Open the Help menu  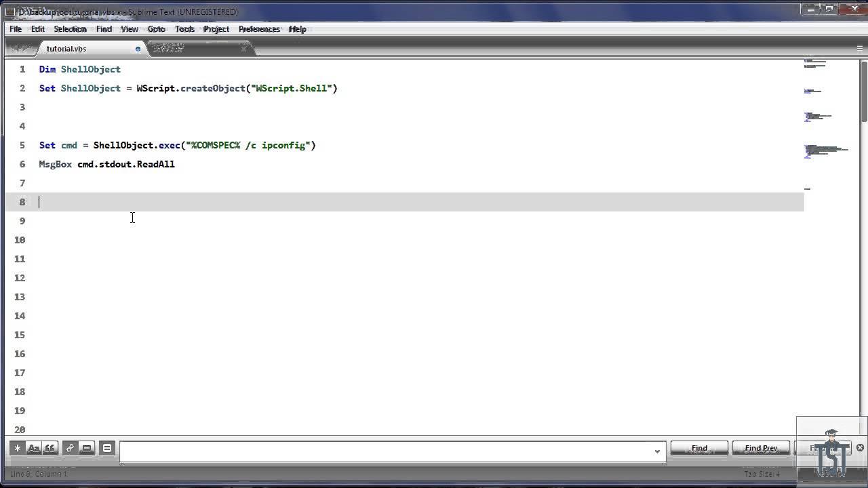click(297, 29)
